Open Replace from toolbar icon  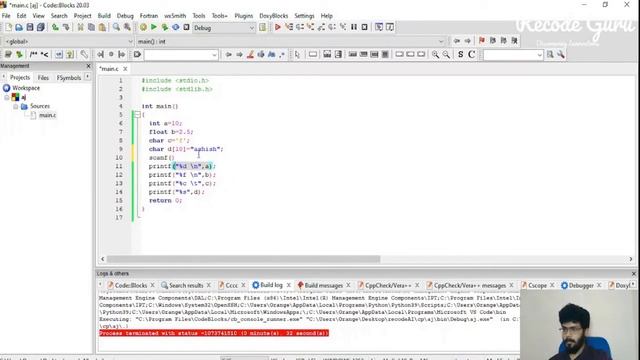[x=127, y=27]
